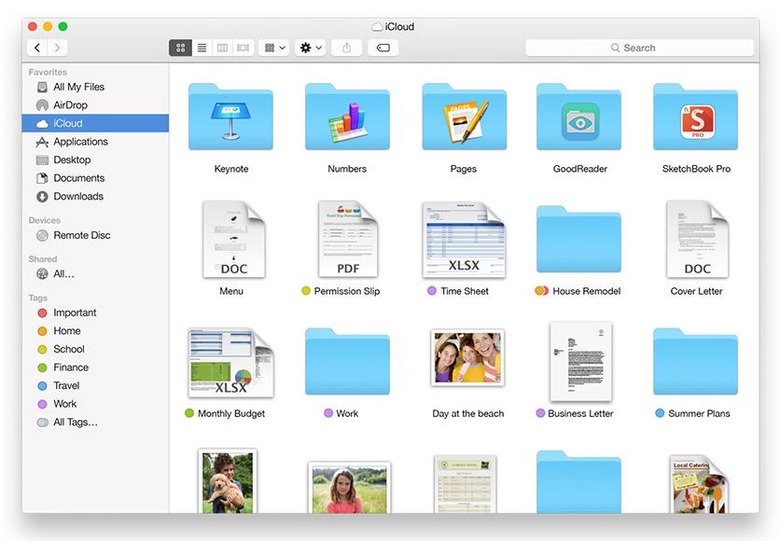
Task: Filter by orange Home tag
Action: pyautogui.click(x=96, y=331)
